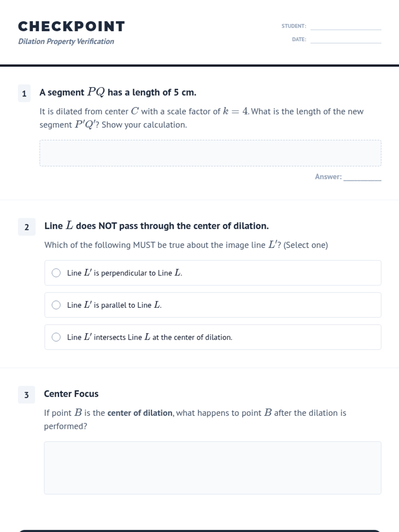The height and width of the screenshot is (532, 399).
Task: Click the question 1 number badge
Action: click(x=24, y=93)
